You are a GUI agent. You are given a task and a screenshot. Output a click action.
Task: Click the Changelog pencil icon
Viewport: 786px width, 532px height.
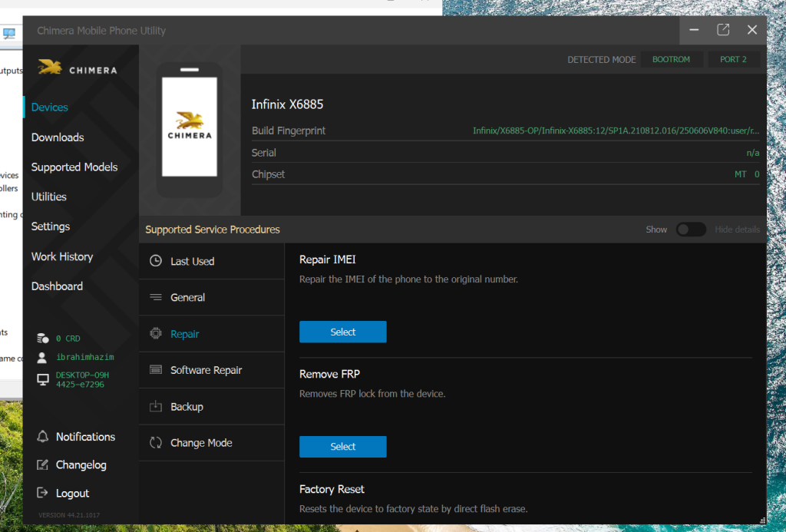coord(43,464)
